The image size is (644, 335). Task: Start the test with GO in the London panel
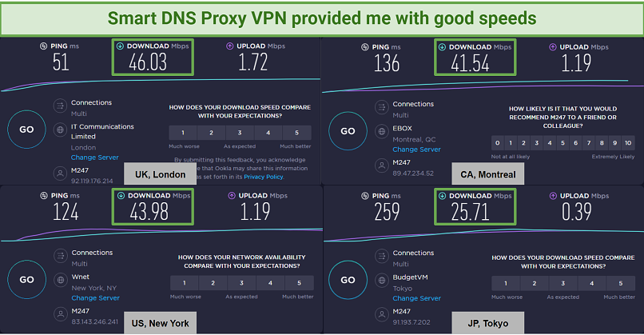(x=26, y=130)
